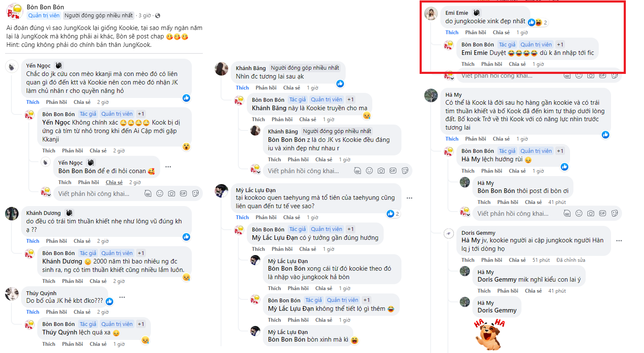Click GIF icon in Hà My thread reply box

pos(603,213)
